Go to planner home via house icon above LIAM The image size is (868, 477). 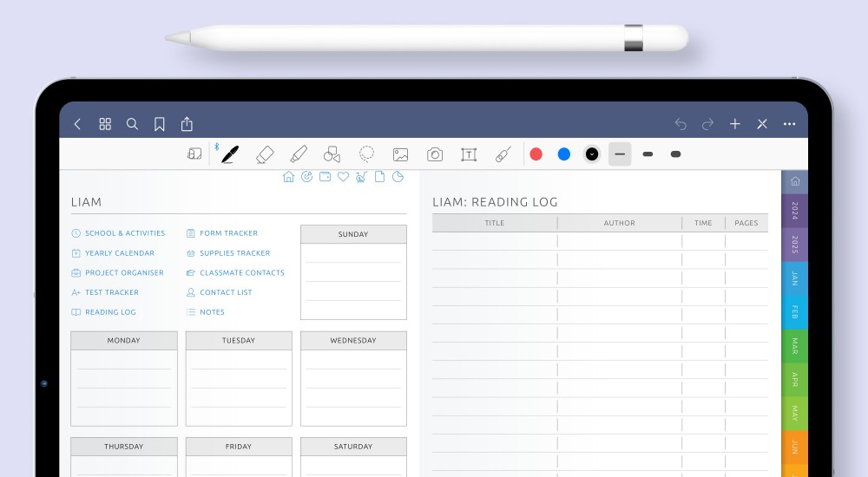tap(288, 177)
